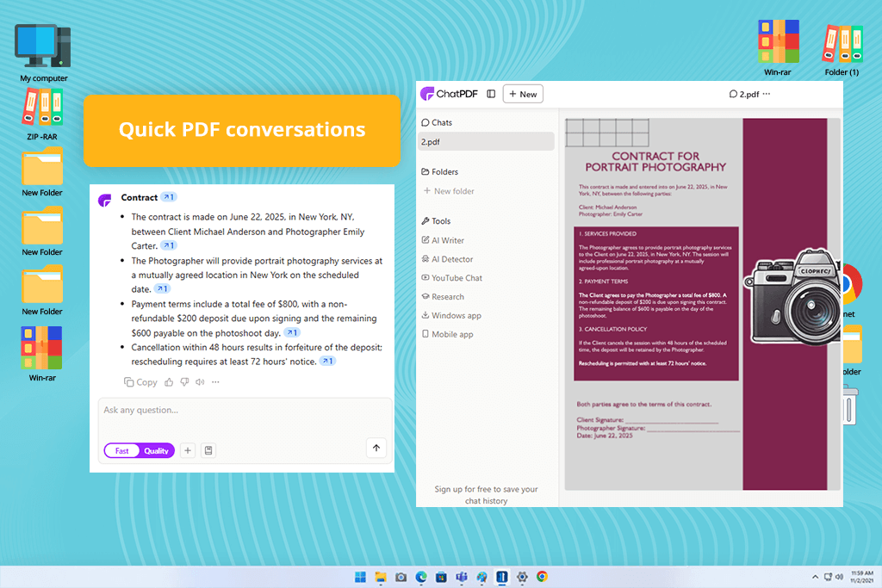
Task: Open the 2.pdf options ellipsis menu
Action: [x=766, y=94]
